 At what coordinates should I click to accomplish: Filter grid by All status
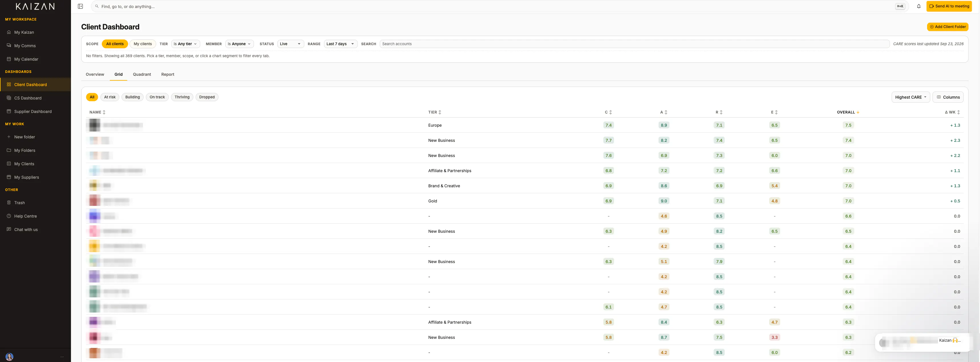pos(92,97)
